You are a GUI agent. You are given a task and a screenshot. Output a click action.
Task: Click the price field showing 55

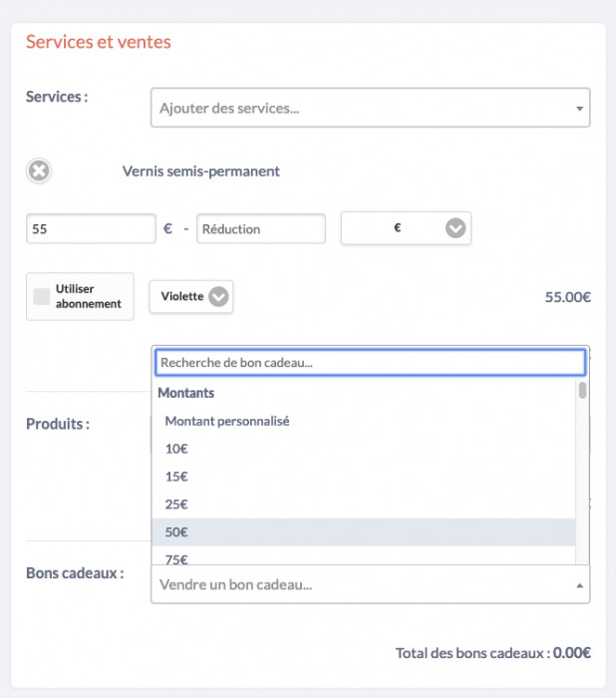coord(91,228)
